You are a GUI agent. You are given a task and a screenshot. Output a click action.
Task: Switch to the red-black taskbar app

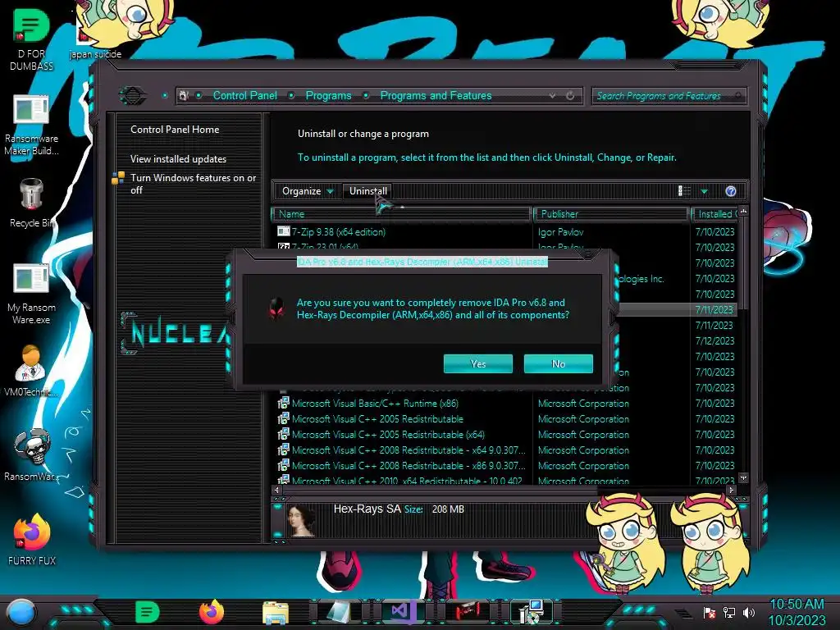(x=467, y=612)
